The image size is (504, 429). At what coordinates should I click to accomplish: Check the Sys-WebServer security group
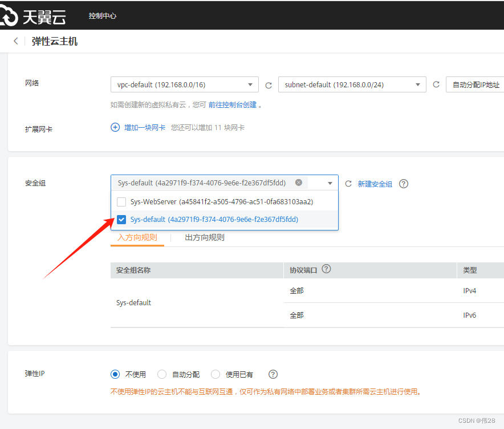click(121, 201)
